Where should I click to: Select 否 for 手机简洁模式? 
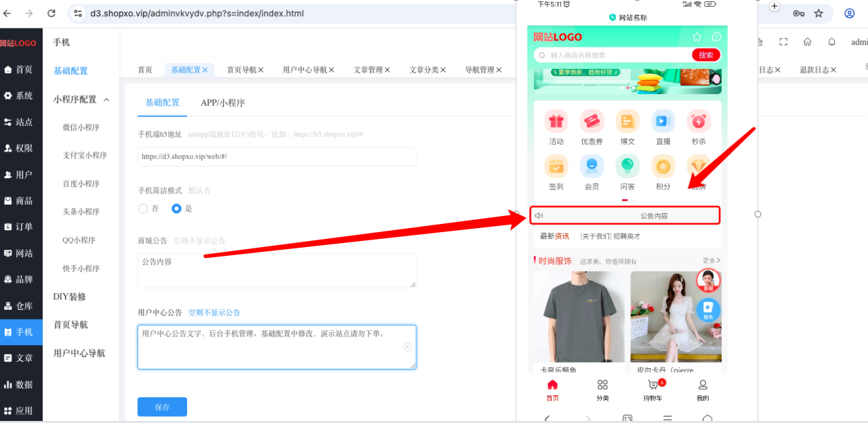pyautogui.click(x=143, y=208)
